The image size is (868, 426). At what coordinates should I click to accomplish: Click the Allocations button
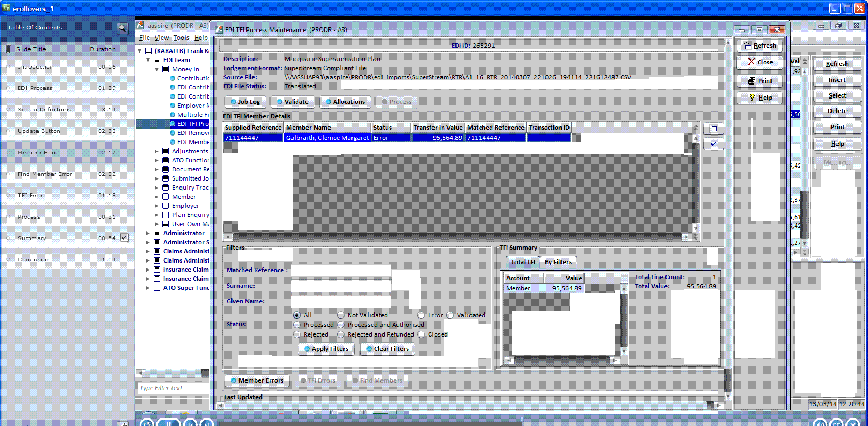pos(345,102)
